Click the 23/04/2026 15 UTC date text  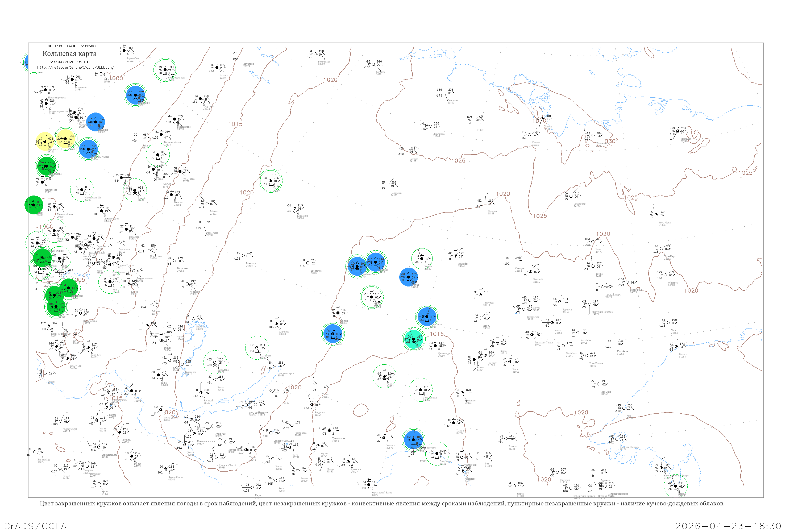[x=70, y=62]
